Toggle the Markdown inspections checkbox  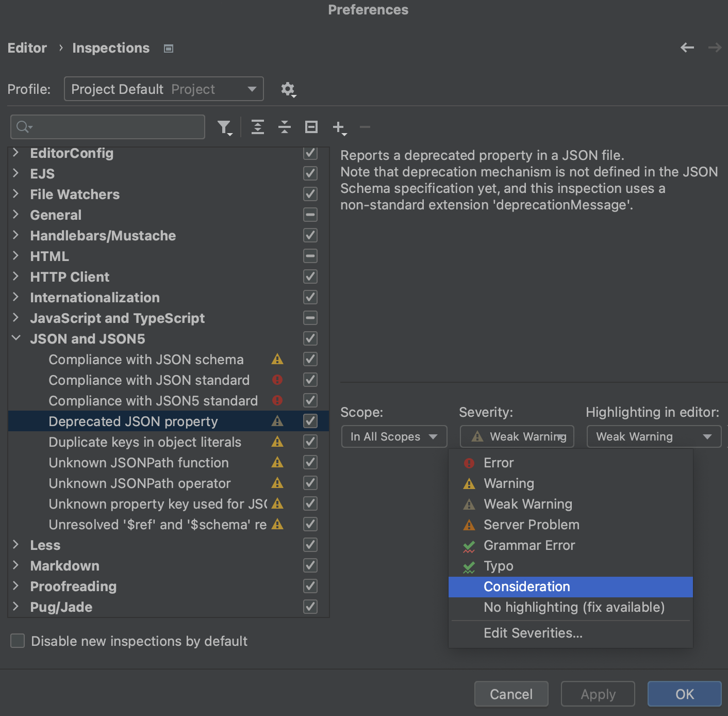click(310, 565)
